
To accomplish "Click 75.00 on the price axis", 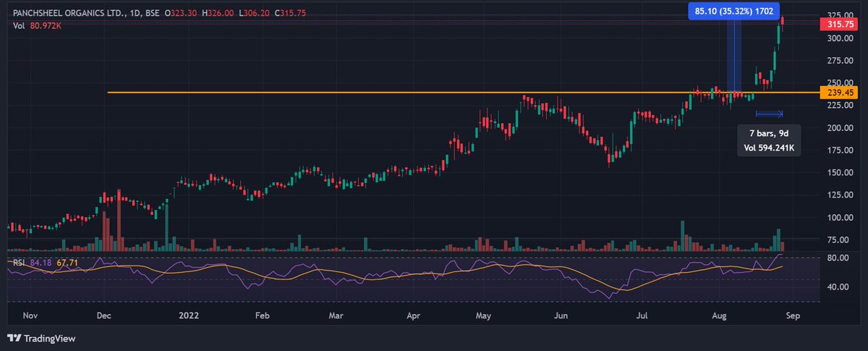I will [x=836, y=240].
